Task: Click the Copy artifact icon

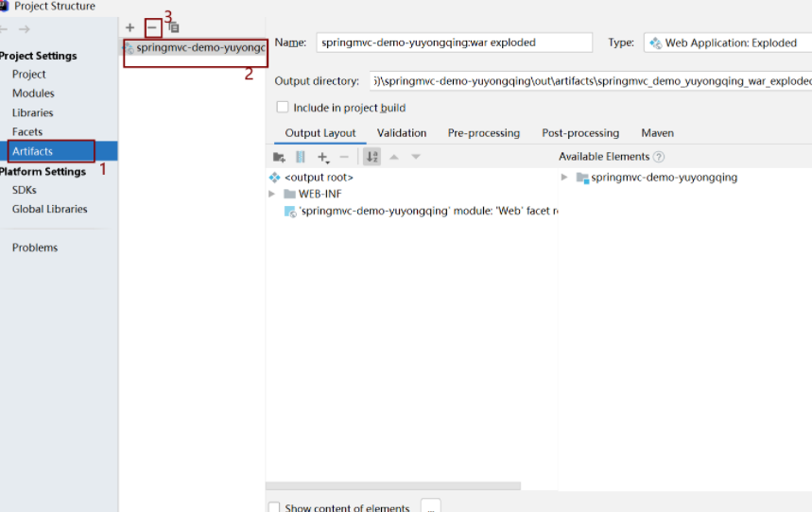Action: 173,27
